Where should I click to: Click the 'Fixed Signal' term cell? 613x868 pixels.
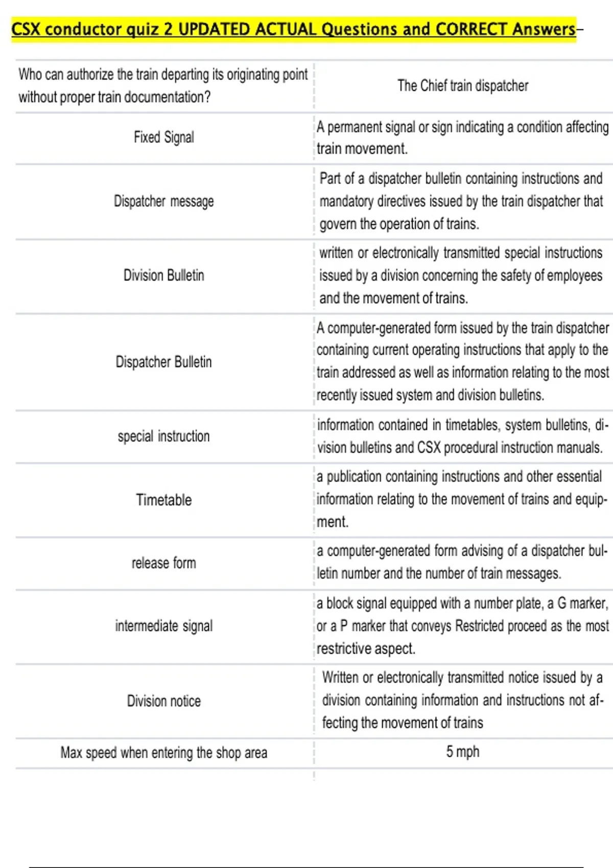164,137
